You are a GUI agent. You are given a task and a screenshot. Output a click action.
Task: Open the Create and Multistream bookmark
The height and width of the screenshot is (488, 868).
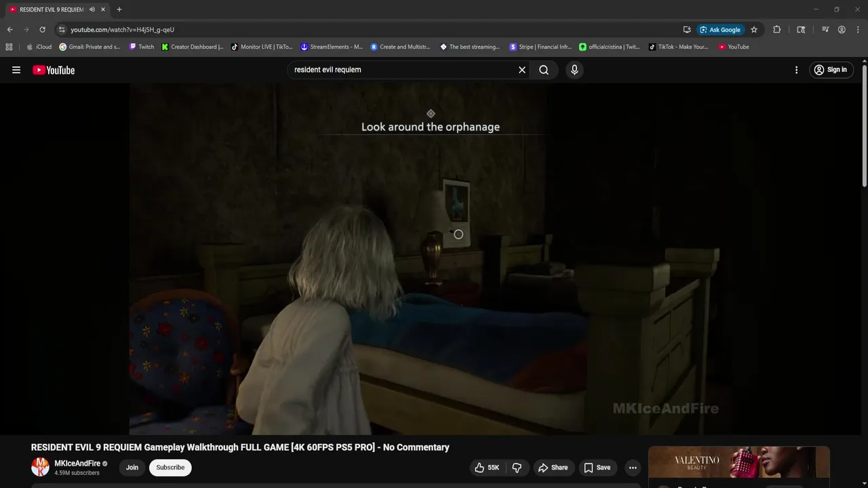401,47
